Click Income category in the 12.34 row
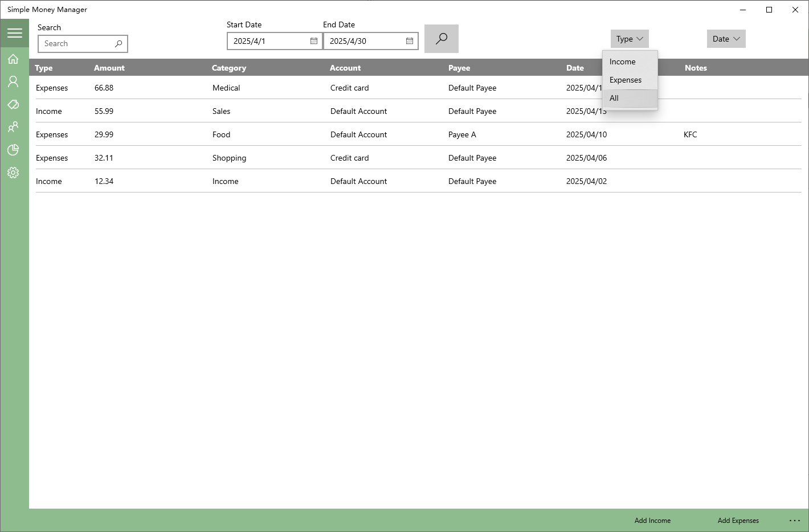Viewport: 809px width, 532px height. tap(226, 181)
